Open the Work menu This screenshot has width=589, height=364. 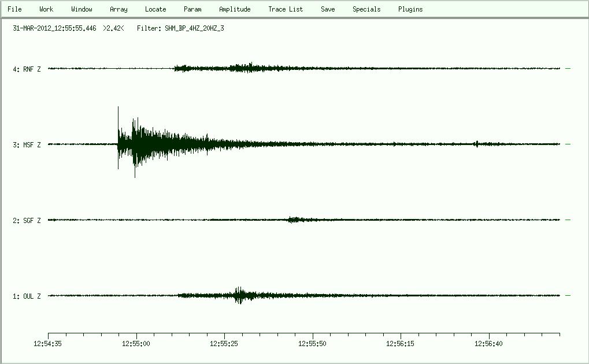tap(46, 9)
